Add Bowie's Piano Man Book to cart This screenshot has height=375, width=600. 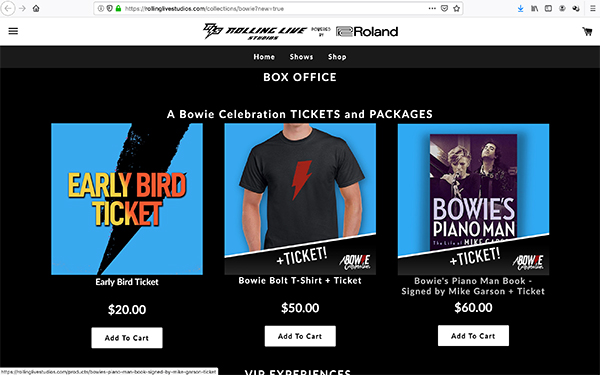(x=473, y=336)
